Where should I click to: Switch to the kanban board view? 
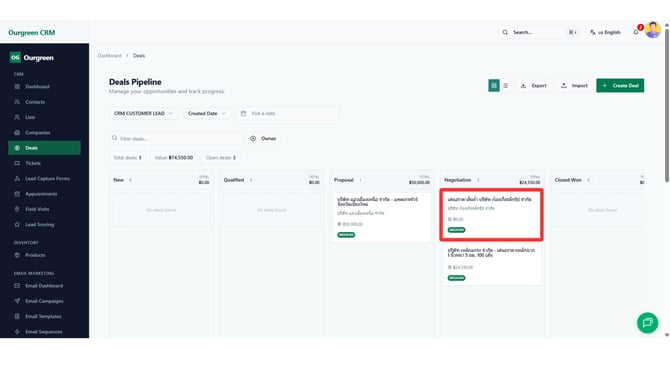tap(494, 85)
